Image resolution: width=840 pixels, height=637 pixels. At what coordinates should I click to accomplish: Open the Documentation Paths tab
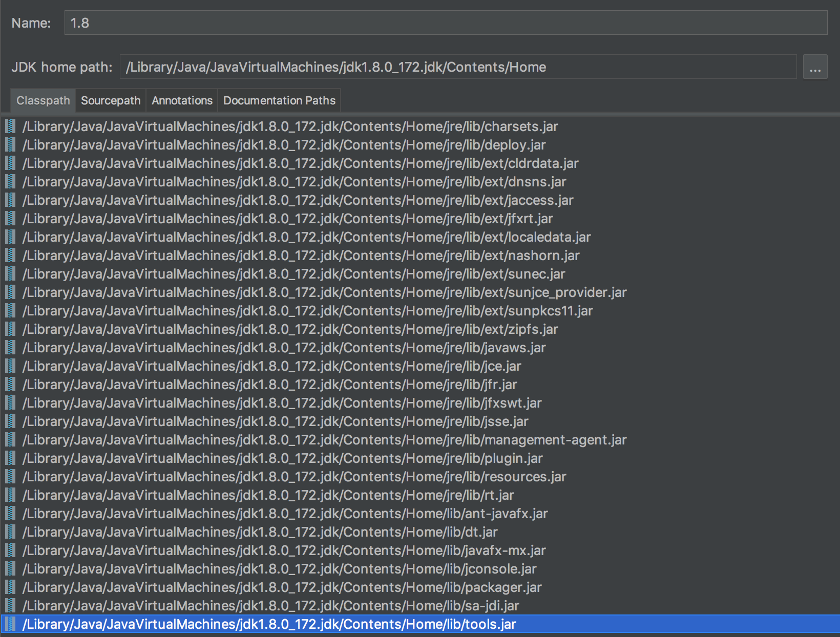coord(279,100)
